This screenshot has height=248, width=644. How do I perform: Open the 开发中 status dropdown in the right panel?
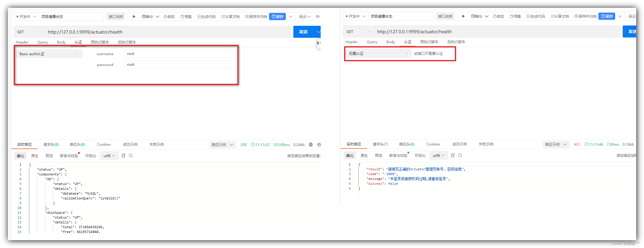[355, 16]
